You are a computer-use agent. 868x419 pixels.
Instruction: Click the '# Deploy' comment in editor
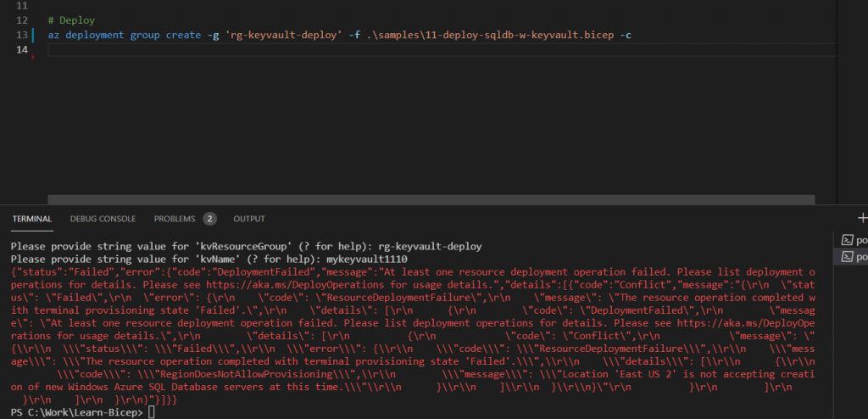(71, 20)
